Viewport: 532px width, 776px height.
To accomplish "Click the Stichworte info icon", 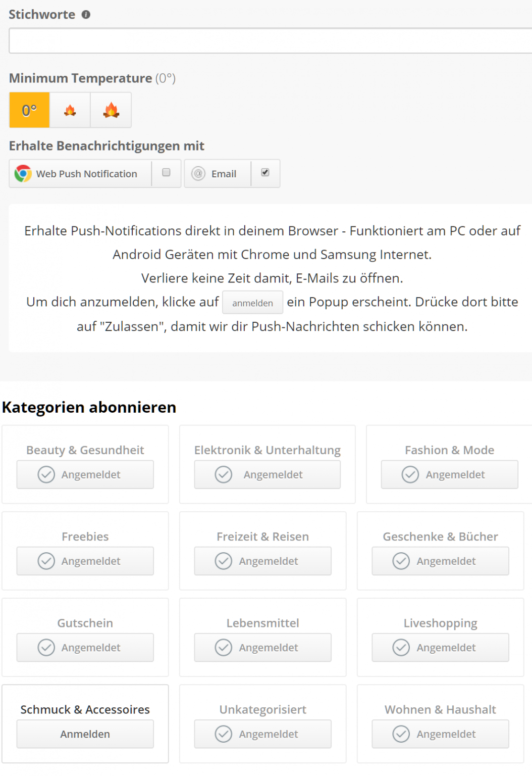I will pyautogui.click(x=86, y=15).
